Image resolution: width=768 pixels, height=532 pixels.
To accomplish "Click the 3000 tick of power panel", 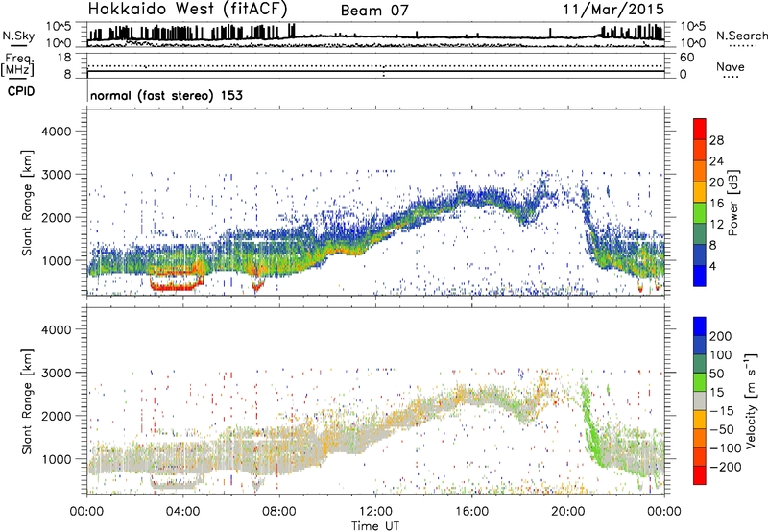I will (x=56, y=175).
